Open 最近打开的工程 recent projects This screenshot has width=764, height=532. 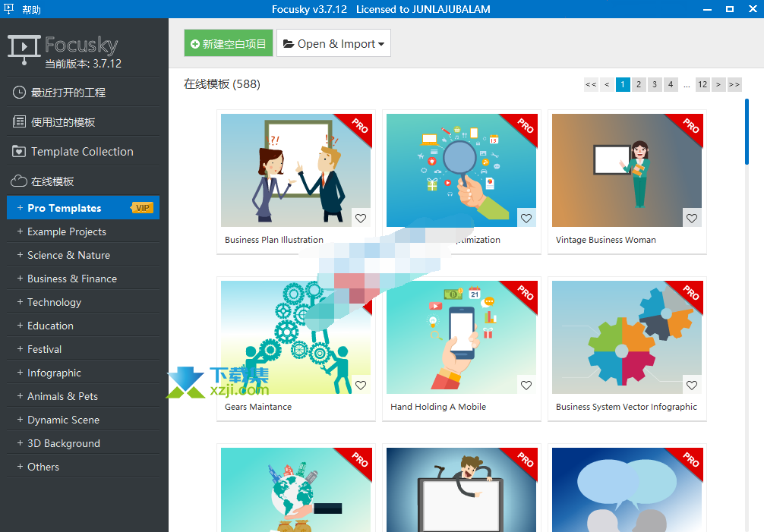pos(84,93)
